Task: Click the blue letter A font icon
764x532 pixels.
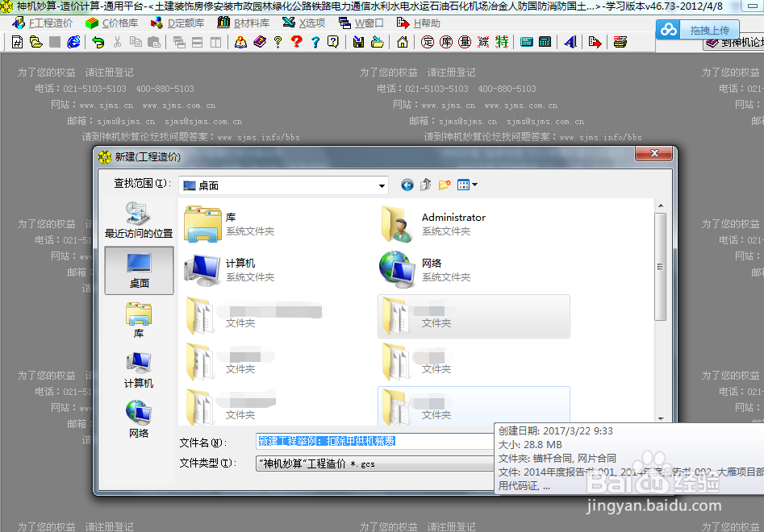Action: coord(570,43)
